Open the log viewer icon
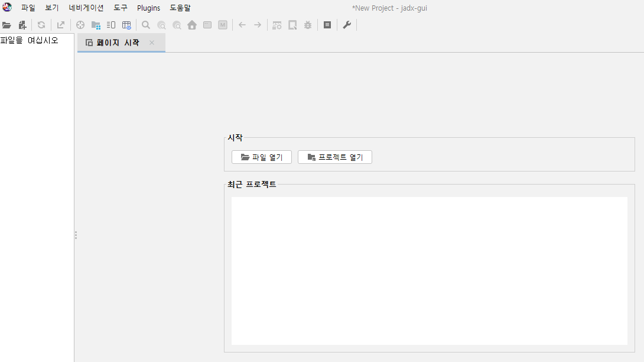This screenshot has height=362, width=644. tap(327, 25)
